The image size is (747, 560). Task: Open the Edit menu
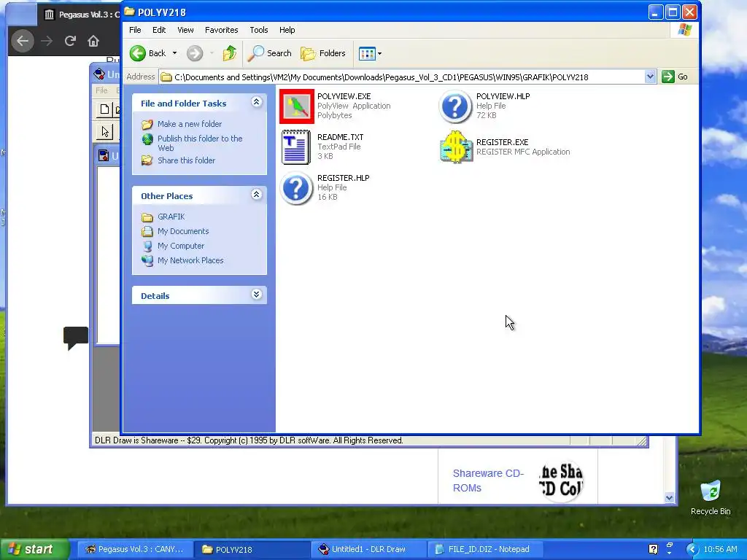(x=158, y=29)
